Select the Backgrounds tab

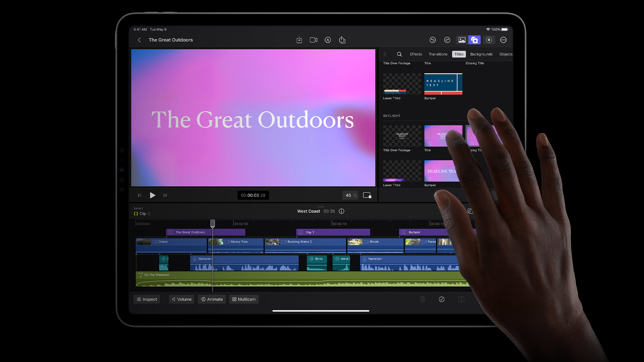click(x=481, y=54)
